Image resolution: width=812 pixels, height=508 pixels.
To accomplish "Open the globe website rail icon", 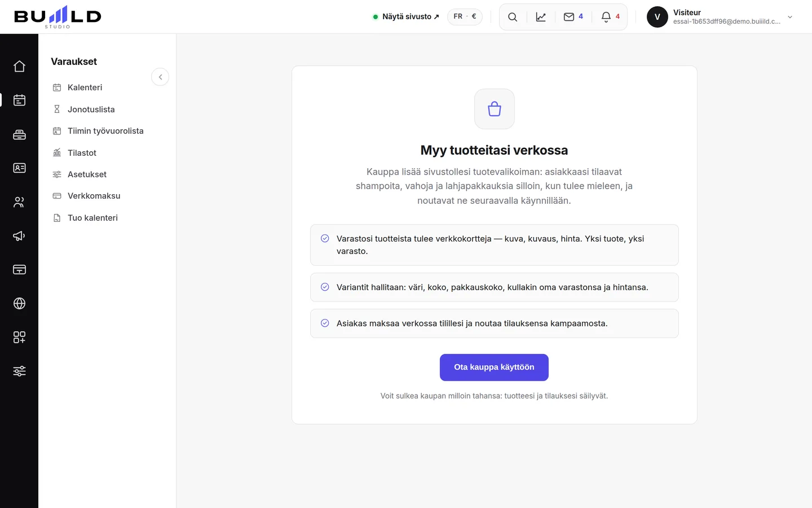I will pos(19,304).
